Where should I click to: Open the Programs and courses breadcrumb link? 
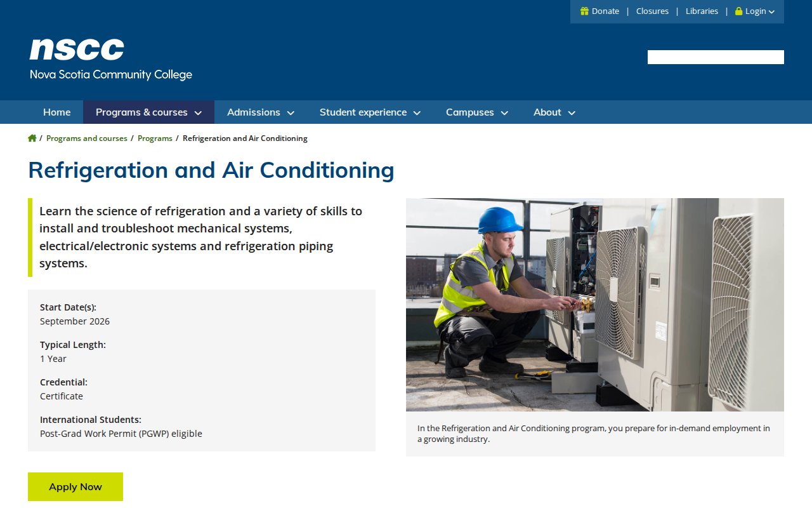coord(87,138)
